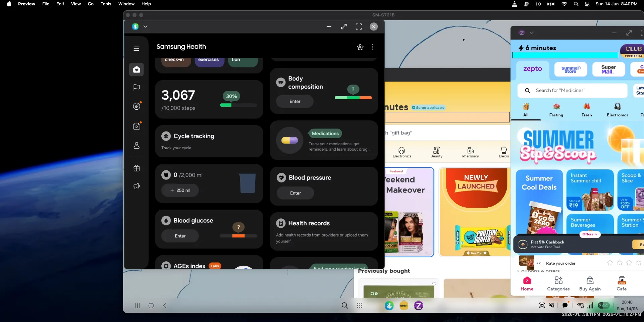Activate Flat 5% Cashback free trial banner
The height and width of the screenshot is (322, 644).
tap(579, 244)
